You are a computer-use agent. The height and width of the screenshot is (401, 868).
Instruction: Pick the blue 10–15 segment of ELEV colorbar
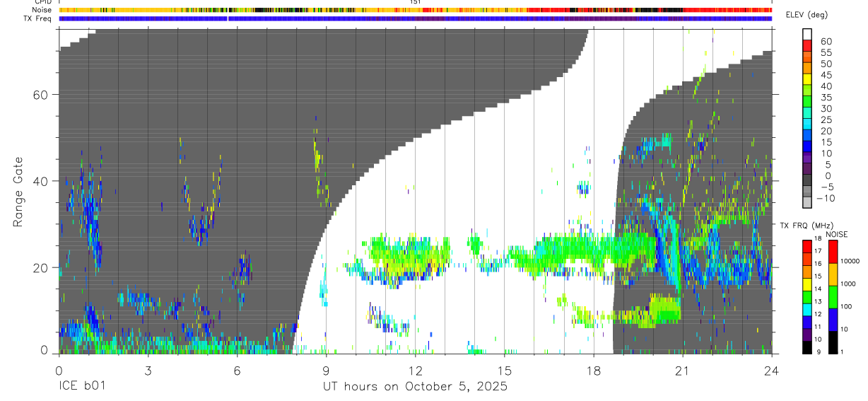coord(807,148)
